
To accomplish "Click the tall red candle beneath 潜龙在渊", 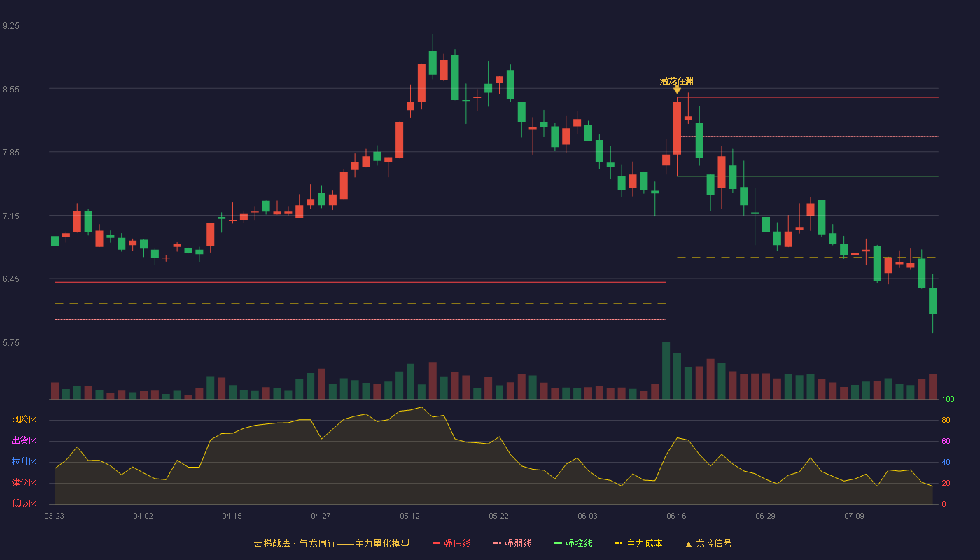I will coord(677,128).
